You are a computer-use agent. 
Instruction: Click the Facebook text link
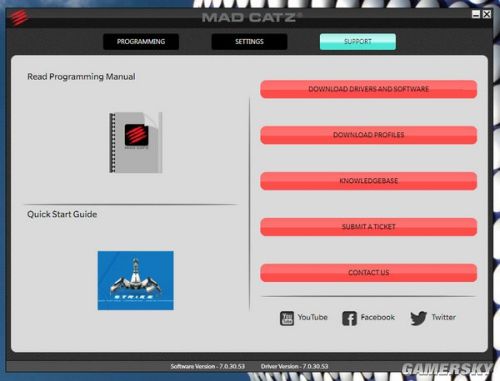coord(378,317)
